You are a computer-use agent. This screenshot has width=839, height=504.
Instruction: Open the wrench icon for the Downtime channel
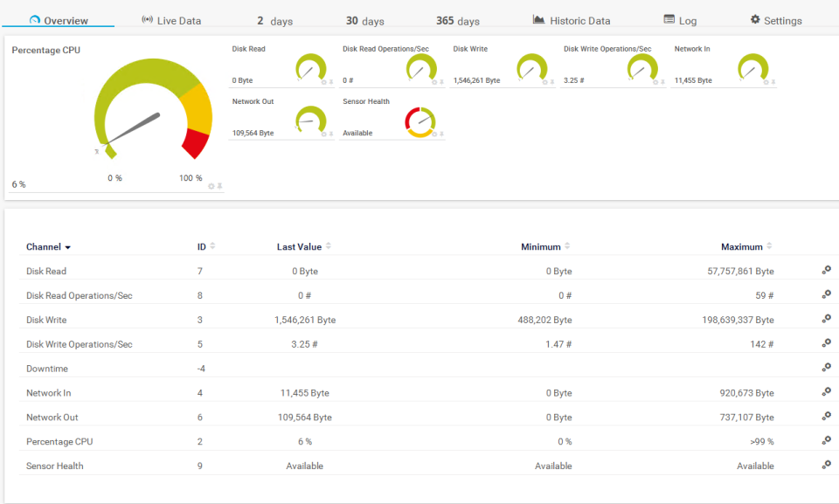click(x=826, y=368)
